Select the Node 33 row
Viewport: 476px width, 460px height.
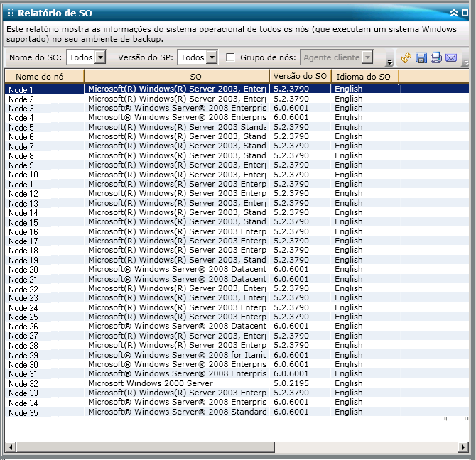point(237,393)
